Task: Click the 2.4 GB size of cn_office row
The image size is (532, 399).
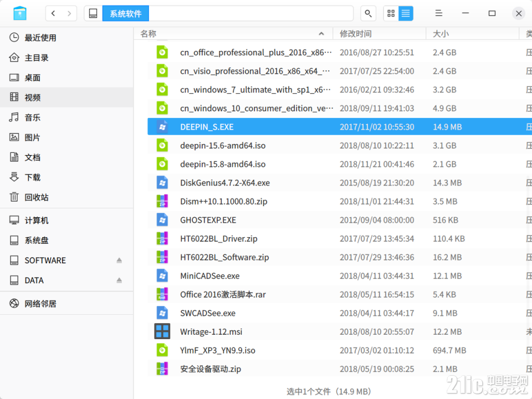Action: (444, 53)
